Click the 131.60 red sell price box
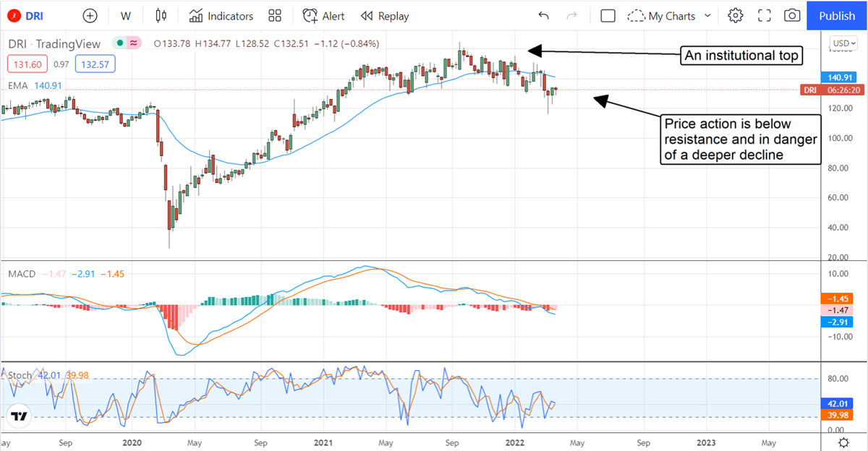868x451 pixels. [x=25, y=65]
